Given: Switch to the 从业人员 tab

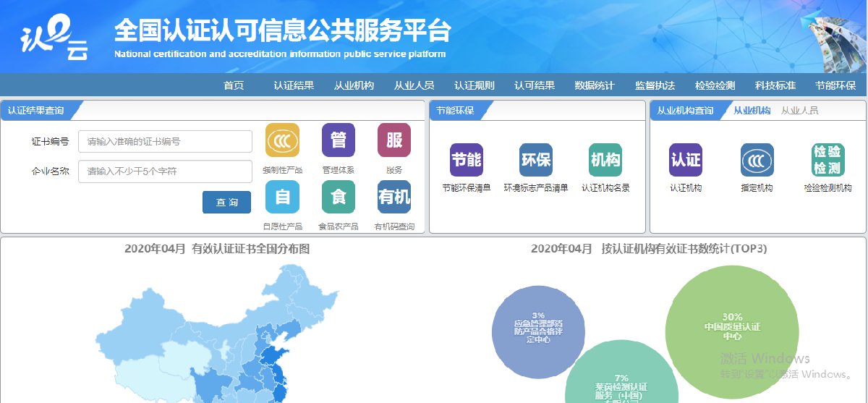Looking at the screenshot, I should (799, 111).
